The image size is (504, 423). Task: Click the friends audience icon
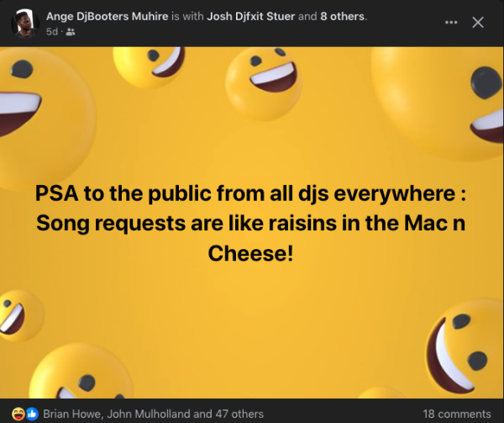coord(71,32)
